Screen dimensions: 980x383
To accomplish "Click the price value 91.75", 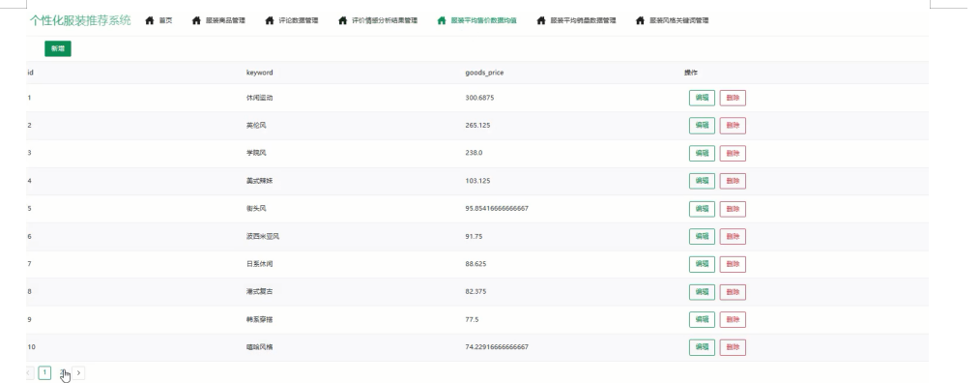I will 474,237.
